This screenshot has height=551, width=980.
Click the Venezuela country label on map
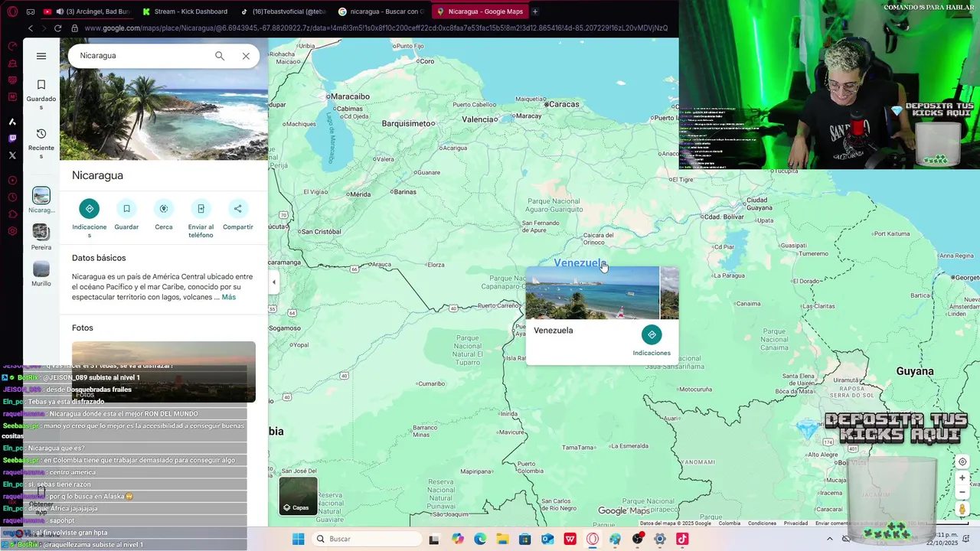(x=580, y=263)
